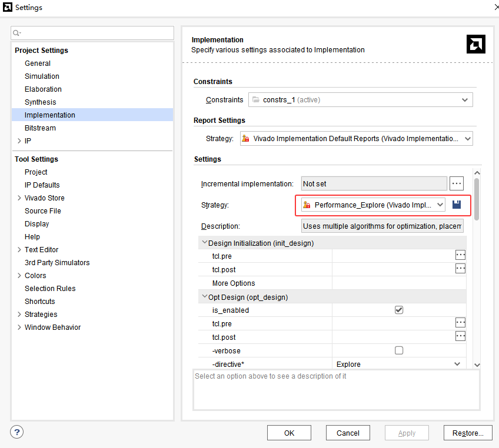
Task: Collapse the Opt Design (opt_design) section
Action: [205, 297]
